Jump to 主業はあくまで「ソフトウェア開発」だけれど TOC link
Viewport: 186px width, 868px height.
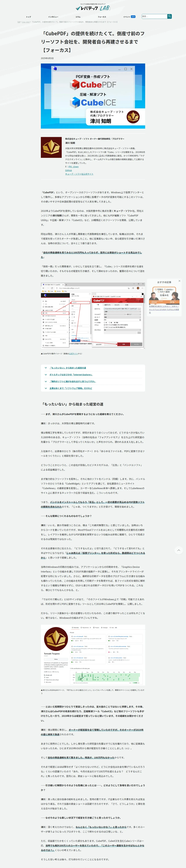(x=71, y=388)
